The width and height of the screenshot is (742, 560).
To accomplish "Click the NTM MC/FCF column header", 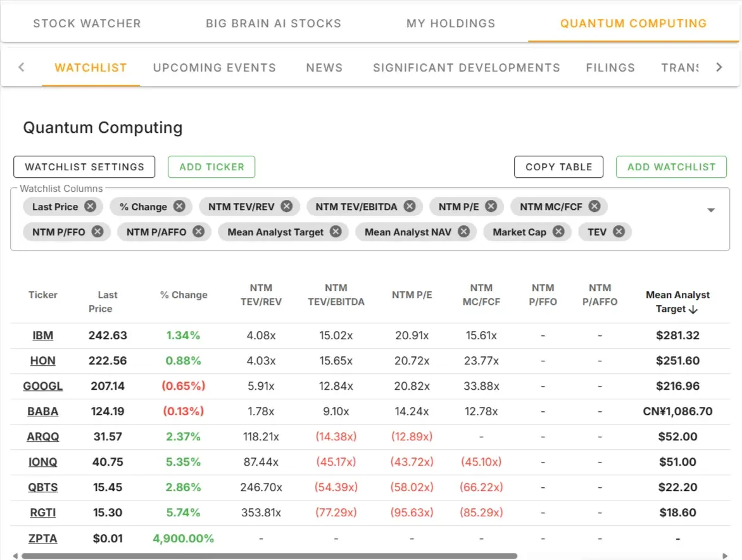I will coord(481,295).
